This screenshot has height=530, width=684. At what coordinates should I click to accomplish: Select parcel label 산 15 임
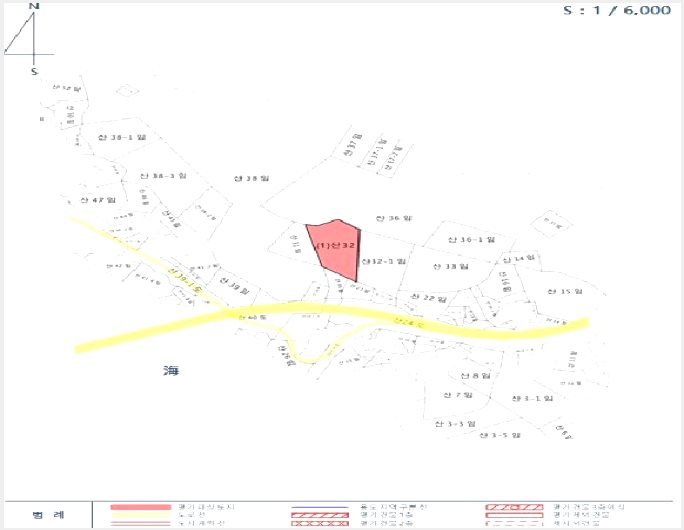(564, 291)
